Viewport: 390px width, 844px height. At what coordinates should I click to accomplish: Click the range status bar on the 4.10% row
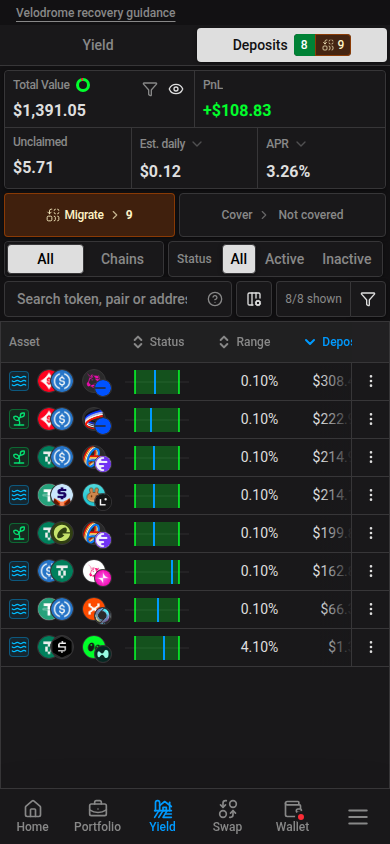(157, 648)
